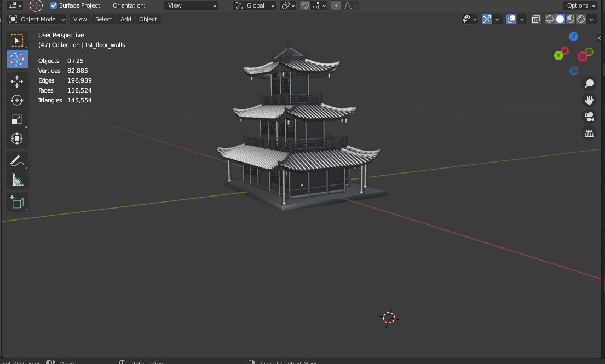Screen dimensions: 605x364
Task: Click the Objects "0 / 25" statistic
Action: [75, 61]
